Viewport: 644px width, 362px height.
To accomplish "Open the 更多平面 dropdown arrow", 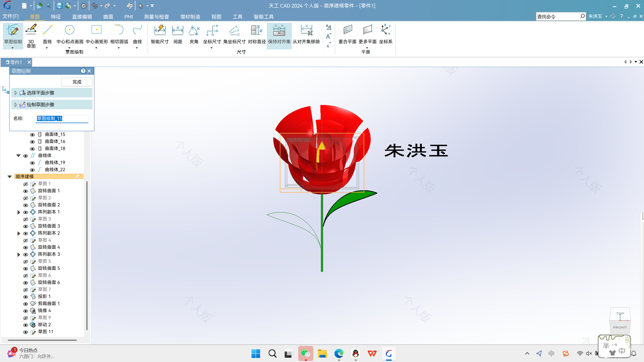I will tap(367, 48).
